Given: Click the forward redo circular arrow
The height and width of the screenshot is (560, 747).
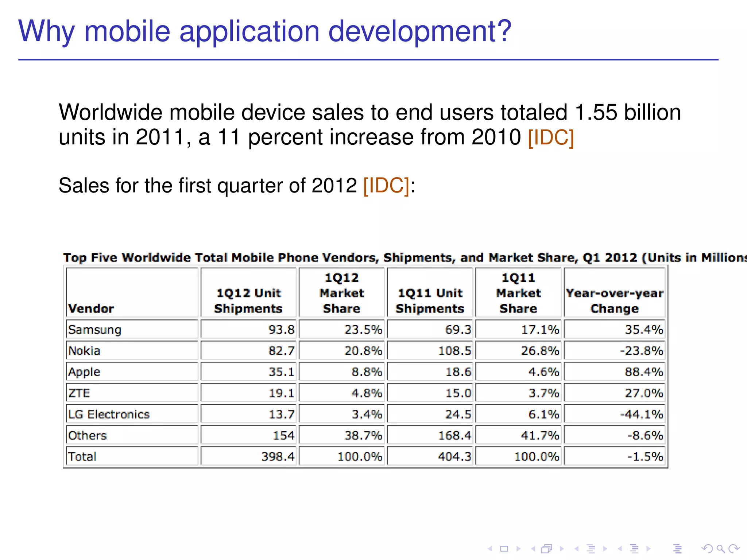Looking at the screenshot, I should click(734, 549).
